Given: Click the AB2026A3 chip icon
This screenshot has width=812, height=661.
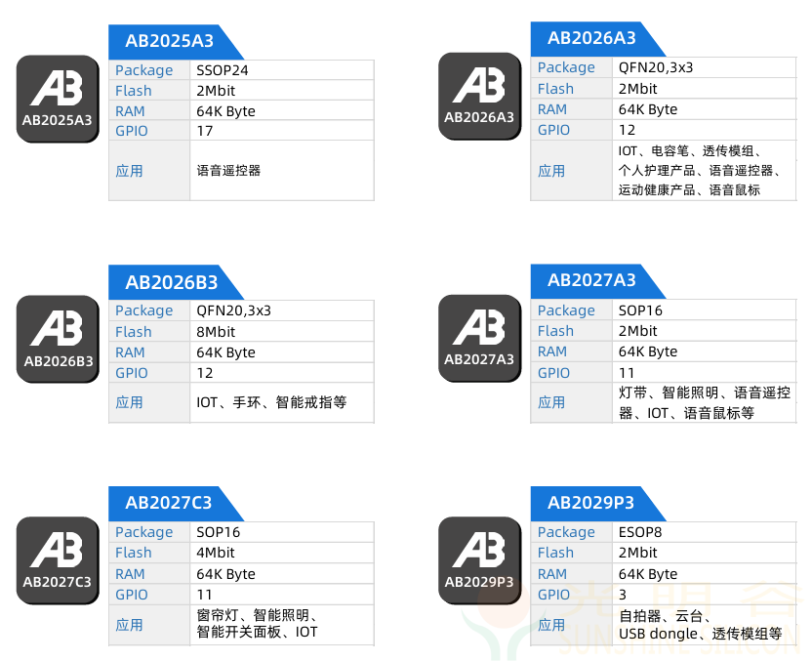Looking at the screenshot, I should point(479,96).
